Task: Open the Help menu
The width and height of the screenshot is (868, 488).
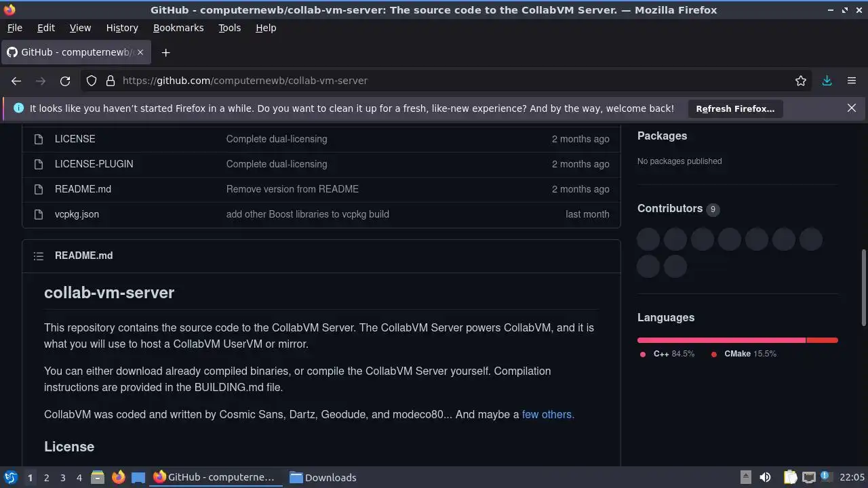Action: [x=266, y=28]
